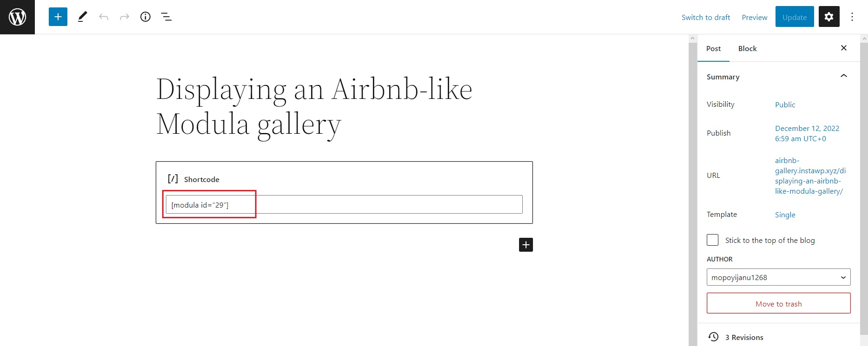Click the sidebar vertical scrollbar

(864, 186)
